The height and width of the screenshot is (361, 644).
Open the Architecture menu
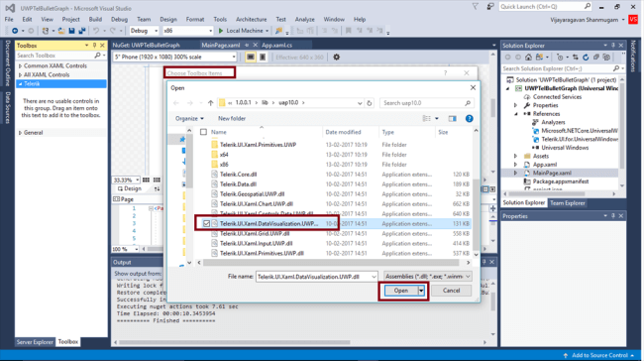pos(251,19)
